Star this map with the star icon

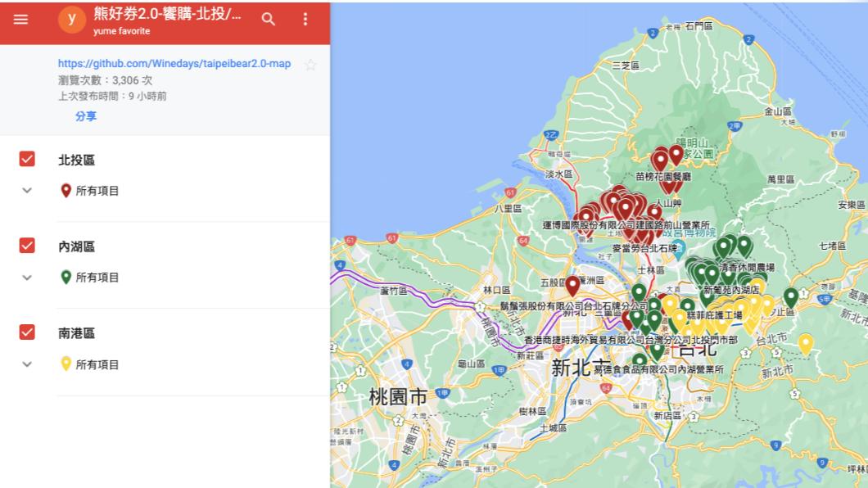(x=310, y=65)
